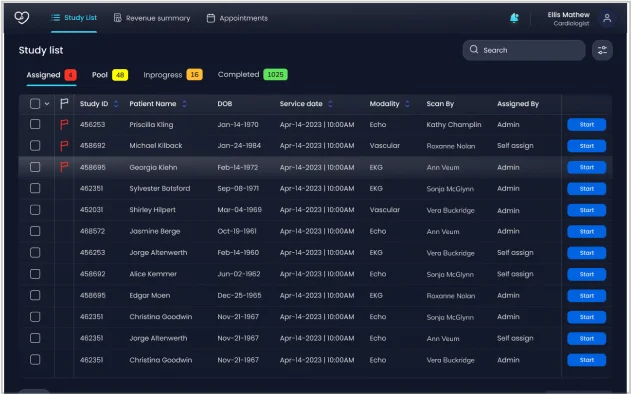Open the user profile avatar icon

607,18
